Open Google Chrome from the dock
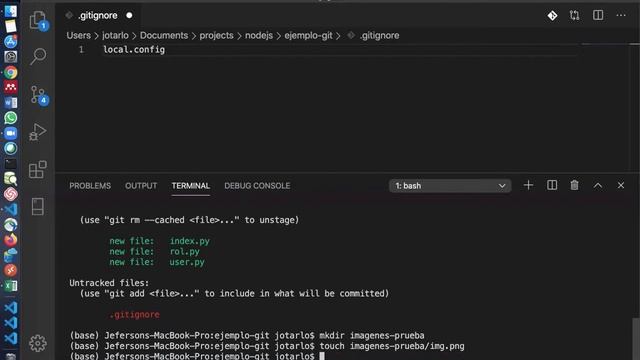The image size is (640, 360). point(11,72)
